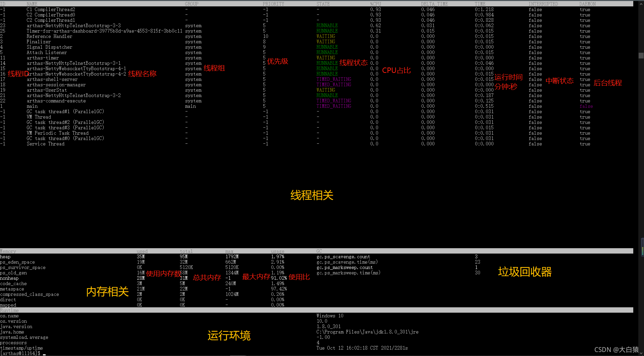Screen dimensions: 644x356
Task: Click the 0:0.515 time of main thread
Action: coord(484,106)
